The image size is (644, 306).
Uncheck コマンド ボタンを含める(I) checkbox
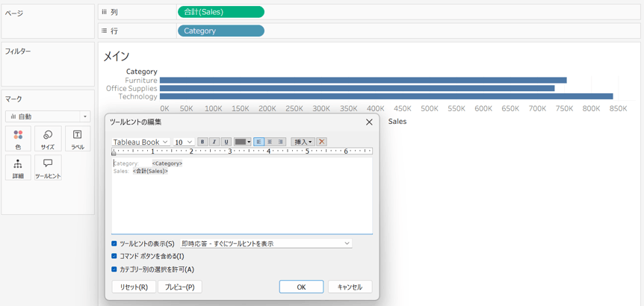pyautogui.click(x=114, y=256)
